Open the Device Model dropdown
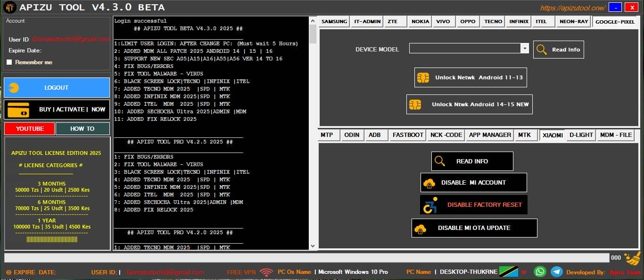This screenshot has width=644, height=280. (x=524, y=48)
